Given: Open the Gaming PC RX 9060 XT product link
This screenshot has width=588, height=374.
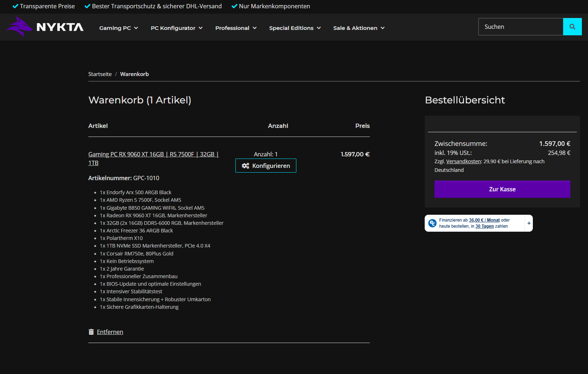Looking at the screenshot, I should pos(154,159).
